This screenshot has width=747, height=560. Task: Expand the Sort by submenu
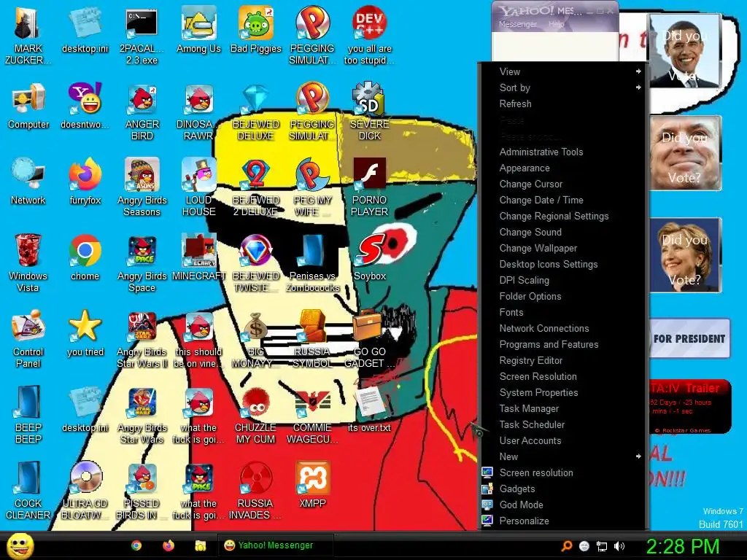[563, 87]
